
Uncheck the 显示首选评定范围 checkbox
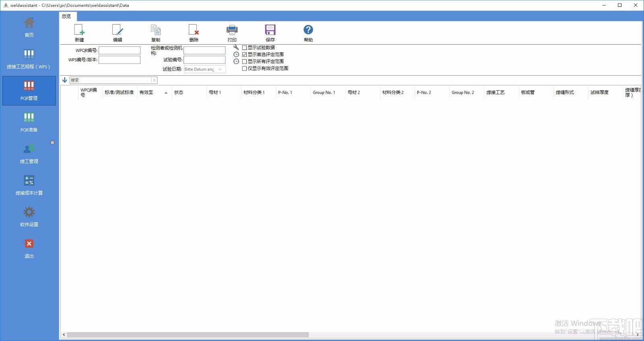(244, 54)
